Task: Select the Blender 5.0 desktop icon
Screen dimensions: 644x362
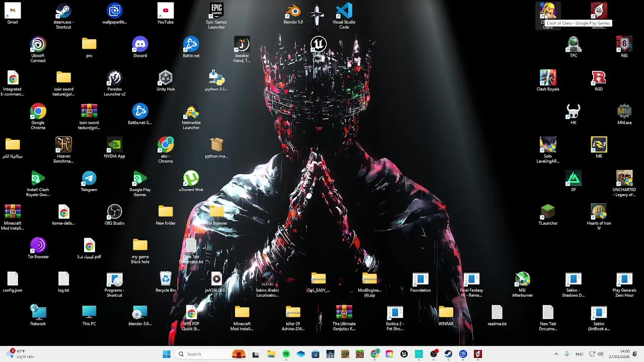Action: (293, 14)
